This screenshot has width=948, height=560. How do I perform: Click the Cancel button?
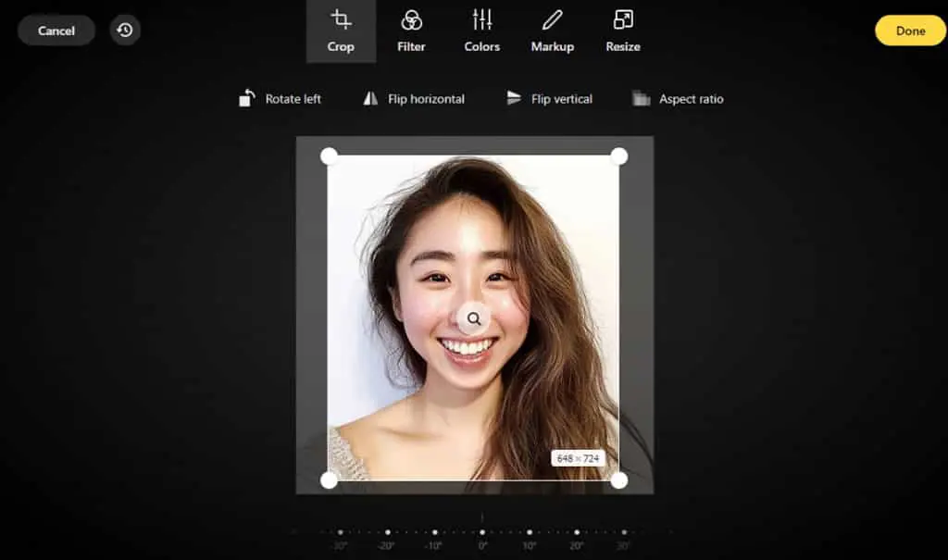[x=56, y=31]
